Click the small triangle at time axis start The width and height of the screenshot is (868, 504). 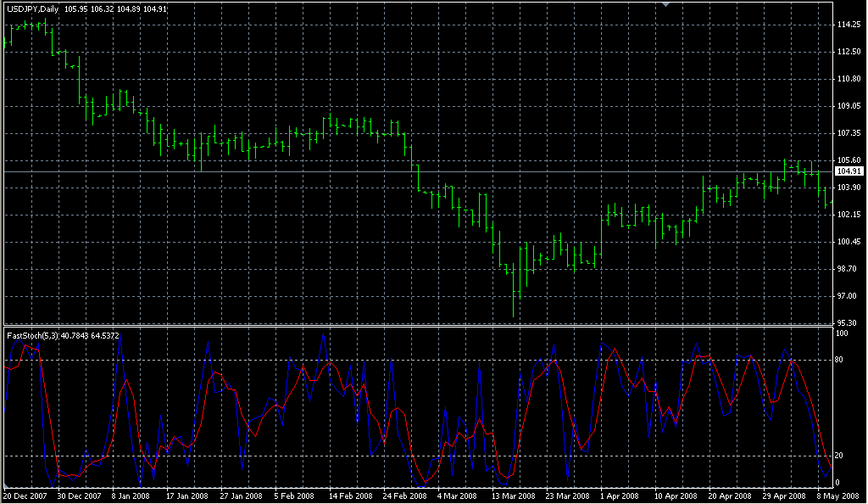(5, 487)
